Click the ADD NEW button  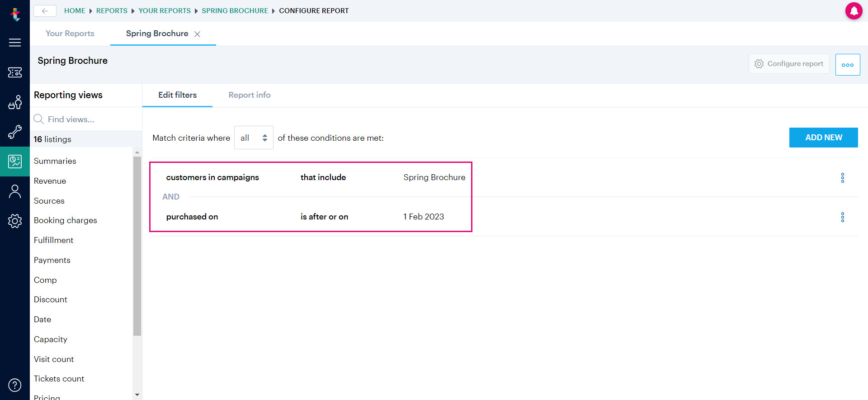click(824, 138)
